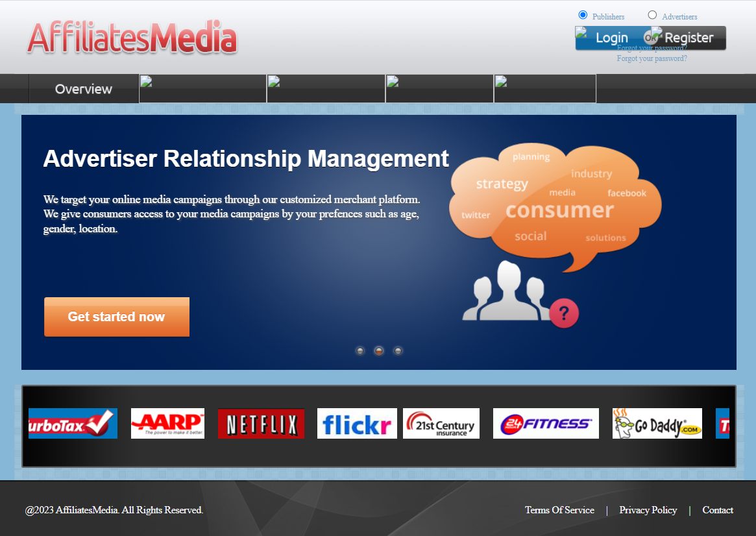Click the AARP brand logo
The height and width of the screenshot is (536, 756).
tap(167, 423)
